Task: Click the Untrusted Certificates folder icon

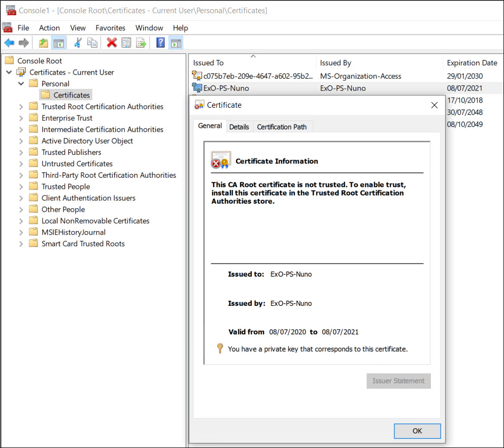Action: pos(33,164)
